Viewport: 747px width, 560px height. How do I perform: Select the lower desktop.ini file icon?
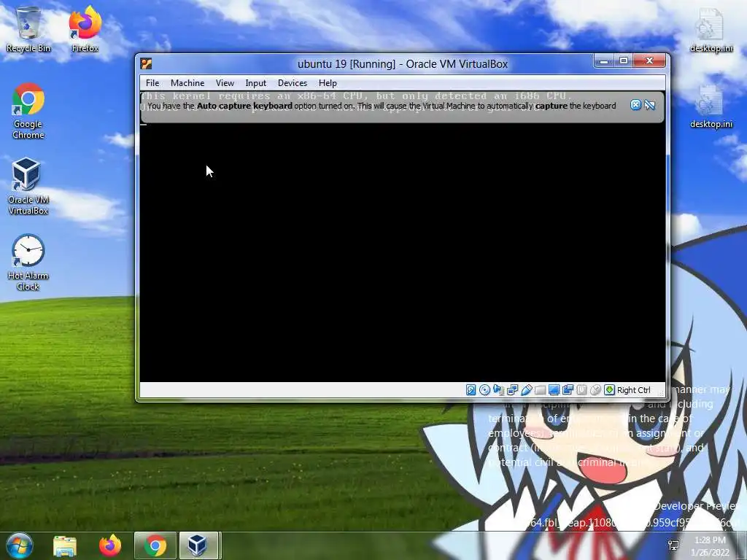pos(711,106)
